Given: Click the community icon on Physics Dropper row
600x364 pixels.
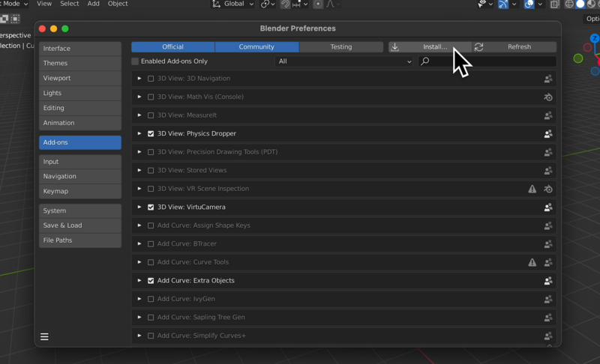Looking at the screenshot, I should 548,133.
